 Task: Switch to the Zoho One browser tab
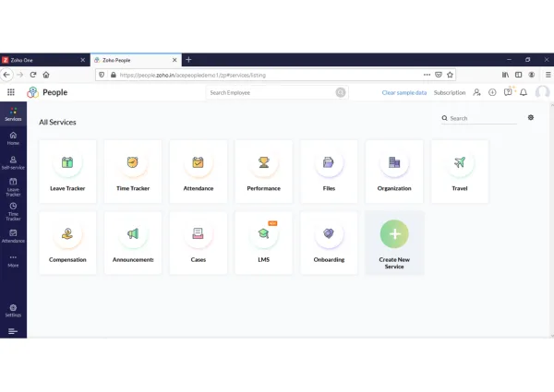click(42, 60)
